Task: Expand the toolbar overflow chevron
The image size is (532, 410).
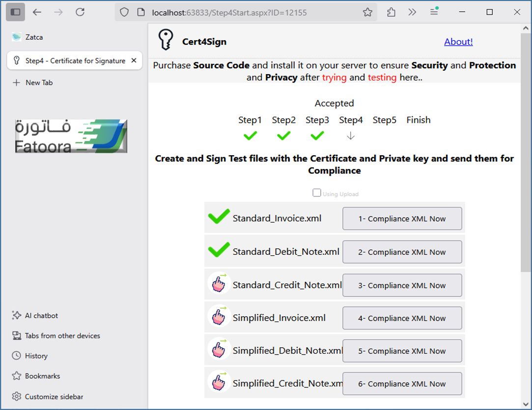Action: [x=412, y=12]
